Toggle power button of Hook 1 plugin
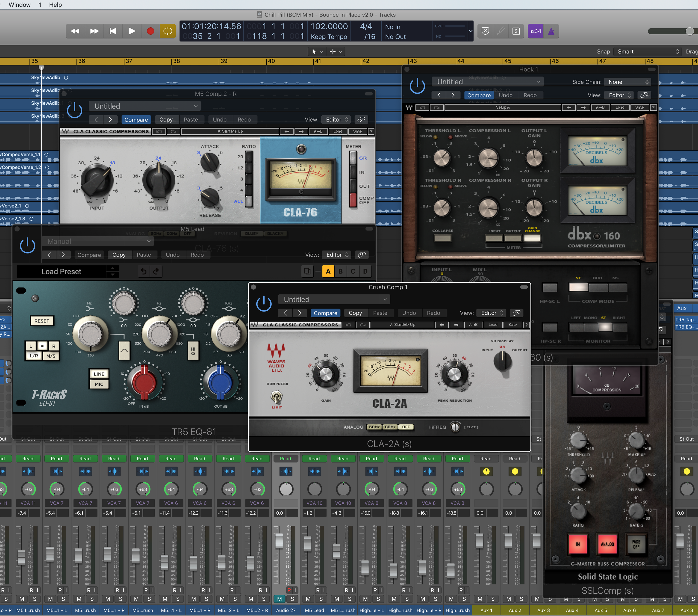Viewport: 698px width, 616px height. (x=417, y=86)
